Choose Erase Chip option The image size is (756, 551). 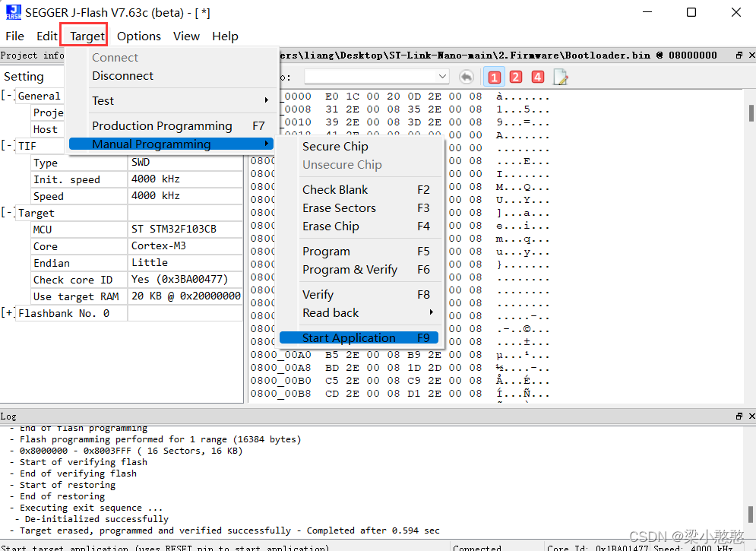[x=359, y=226]
